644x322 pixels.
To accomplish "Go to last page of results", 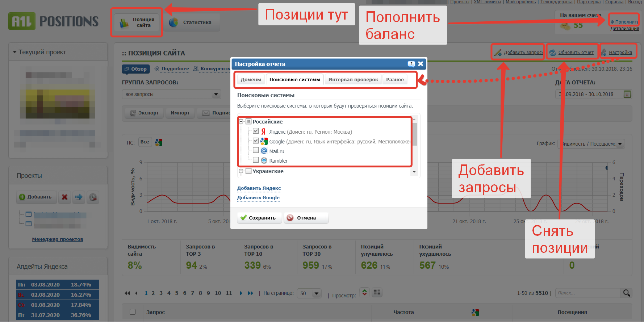I will click(x=250, y=293).
